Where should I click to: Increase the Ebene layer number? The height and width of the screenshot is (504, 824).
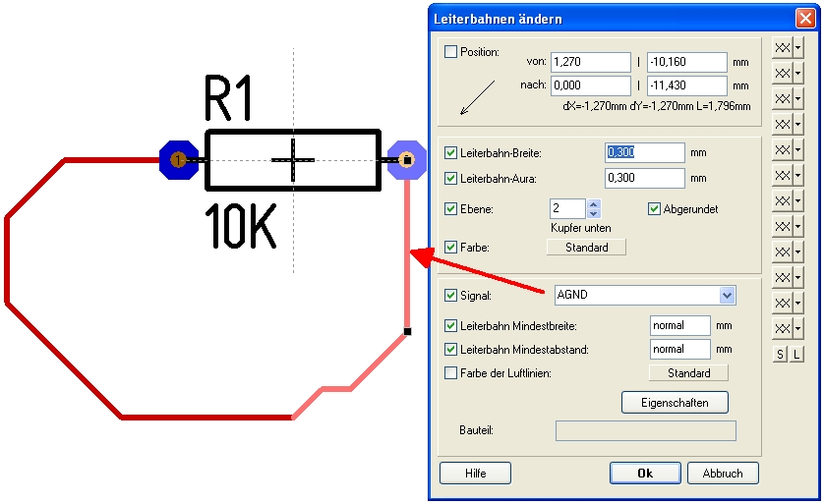pos(593,203)
